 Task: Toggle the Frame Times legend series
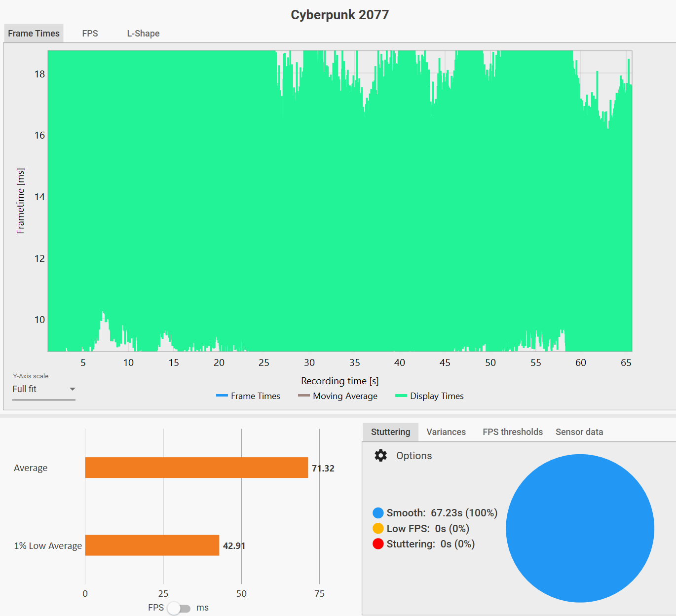tap(248, 396)
